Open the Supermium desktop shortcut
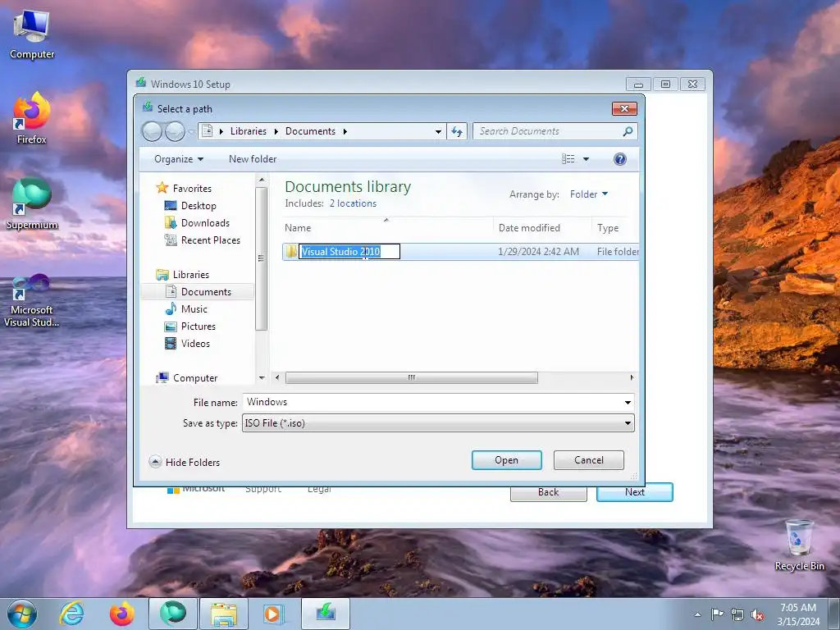 (32, 203)
